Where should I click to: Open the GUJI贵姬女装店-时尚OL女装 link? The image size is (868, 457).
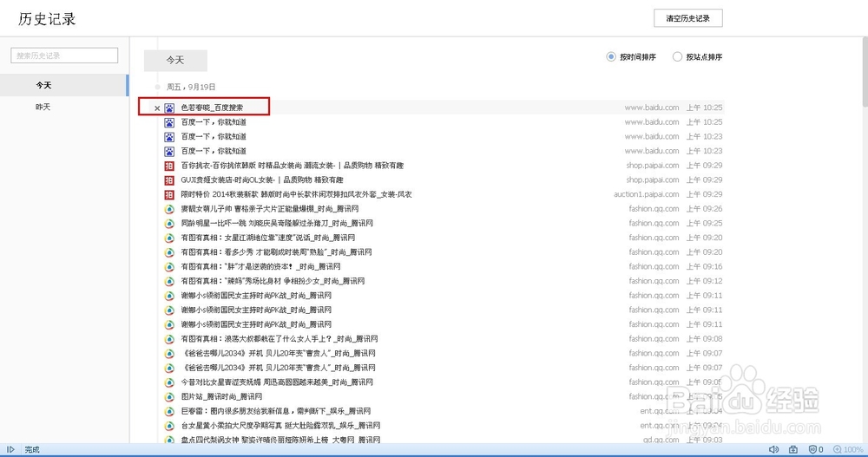[x=262, y=180]
